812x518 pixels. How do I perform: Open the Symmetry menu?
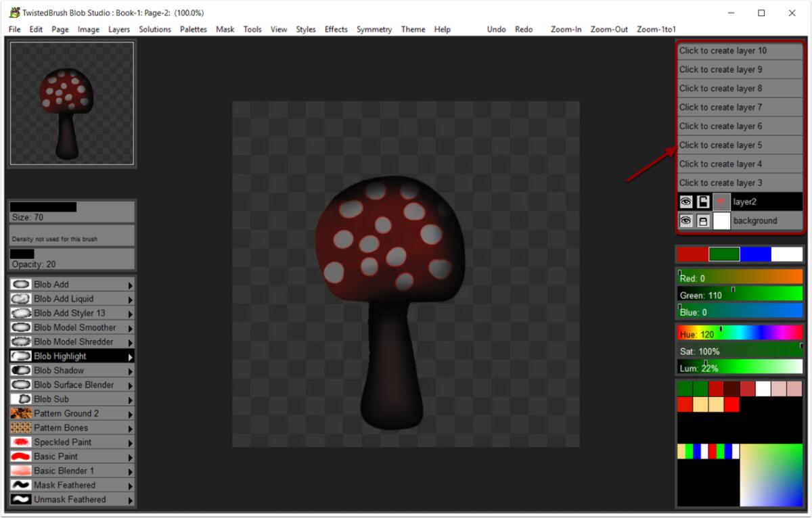tap(374, 29)
